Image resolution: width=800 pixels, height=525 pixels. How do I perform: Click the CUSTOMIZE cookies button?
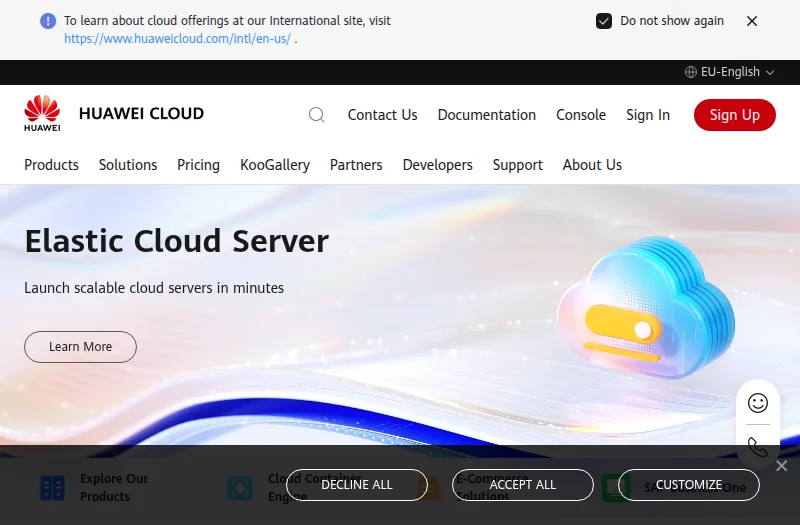(689, 485)
